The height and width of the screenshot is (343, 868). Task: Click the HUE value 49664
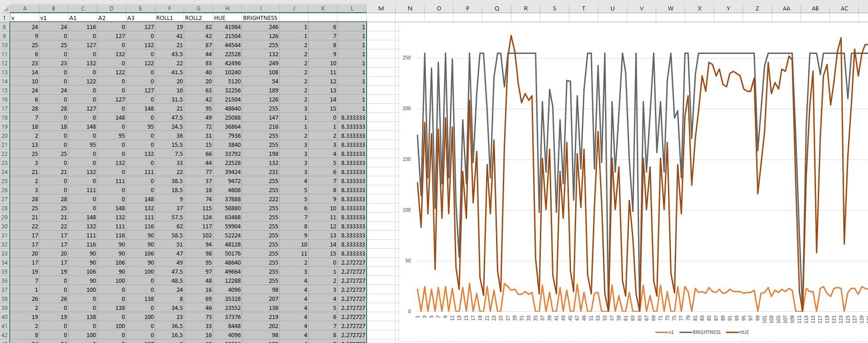tap(227, 271)
